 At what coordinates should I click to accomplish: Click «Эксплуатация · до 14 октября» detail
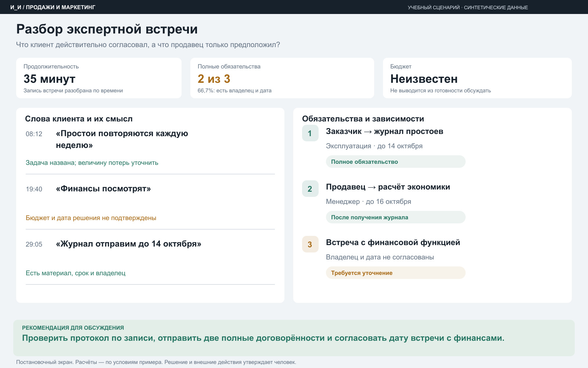(x=374, y=146)
